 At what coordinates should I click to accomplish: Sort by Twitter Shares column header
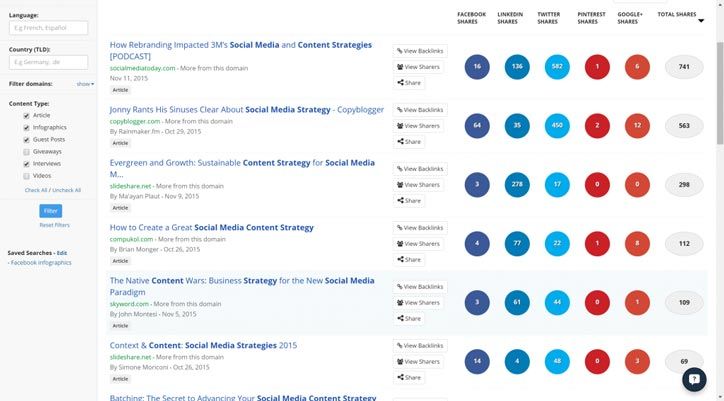[x=549, y=18]
